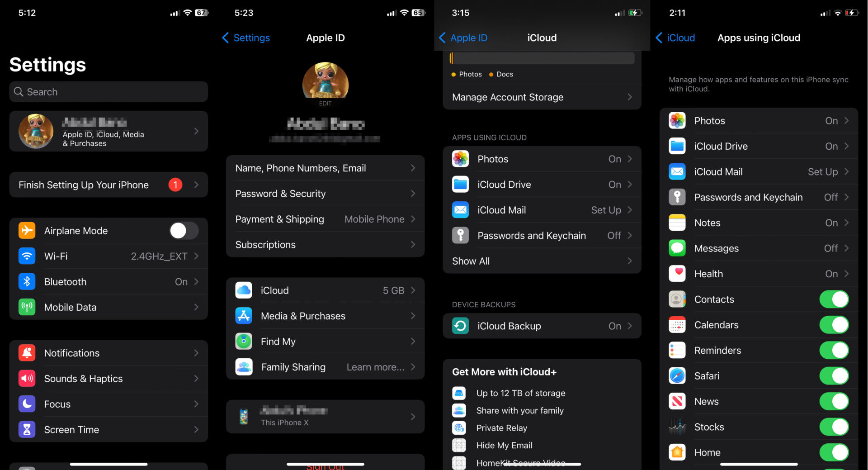Tap Messages icon in Apps using iCloud
Screen dimensions: 868x470
(x=677, y=248)
